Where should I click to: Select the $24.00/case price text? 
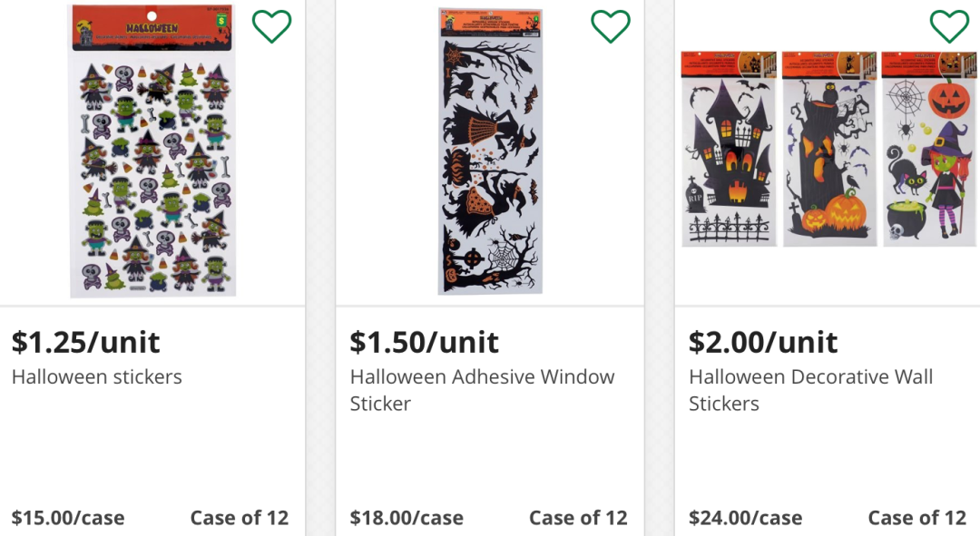pyautogui.click(x=745, y=518)
